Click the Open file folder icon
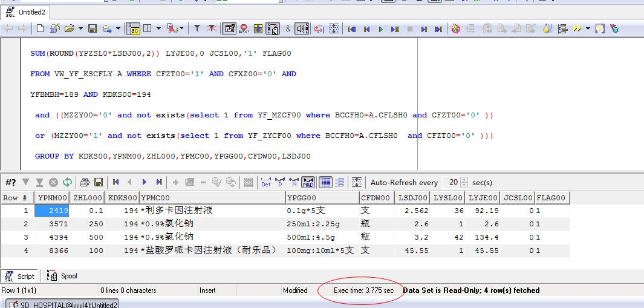The width and height of the screenshot is (644, 308). click(69, 29)
